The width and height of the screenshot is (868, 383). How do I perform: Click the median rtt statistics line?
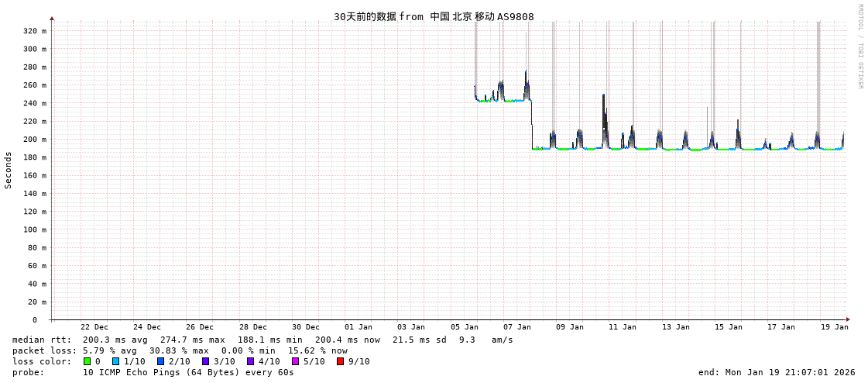click(262, 340)
